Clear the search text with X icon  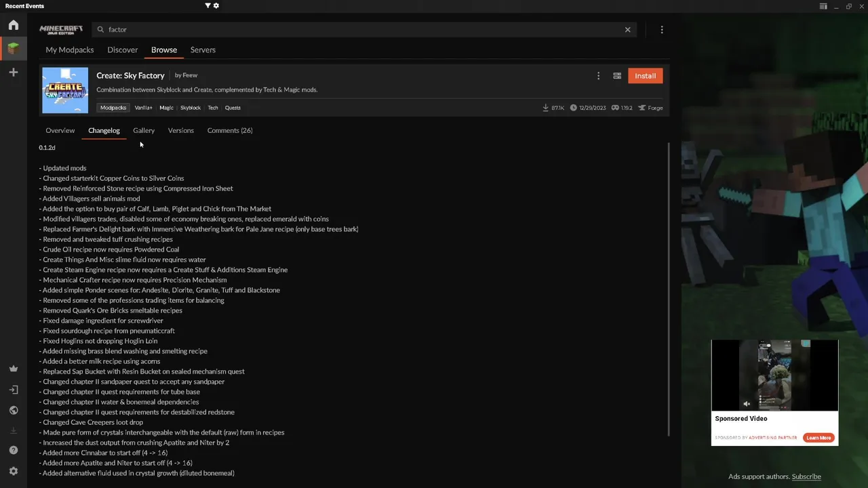628,29
